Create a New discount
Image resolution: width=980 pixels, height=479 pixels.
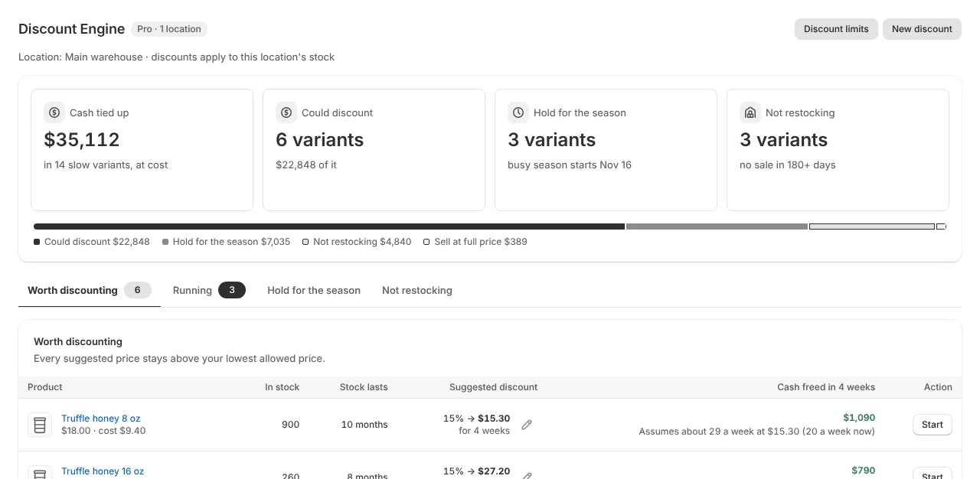point(922,29)
